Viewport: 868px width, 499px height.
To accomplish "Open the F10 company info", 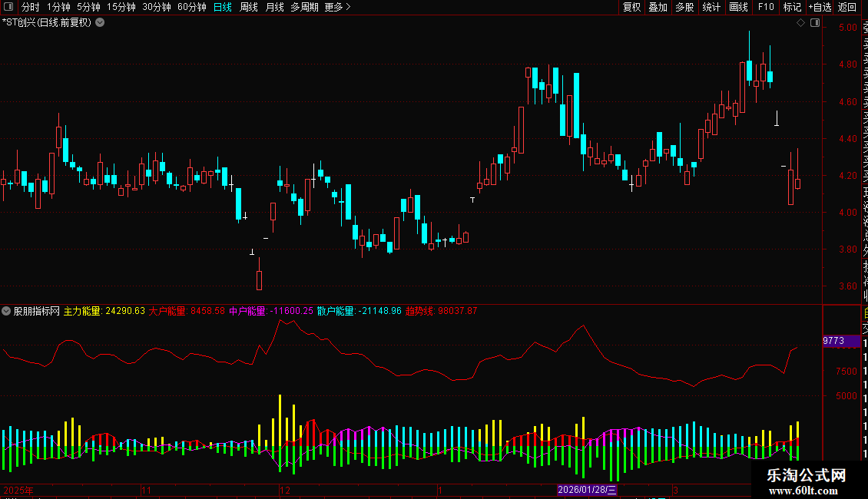I will [x=766, y=7].
